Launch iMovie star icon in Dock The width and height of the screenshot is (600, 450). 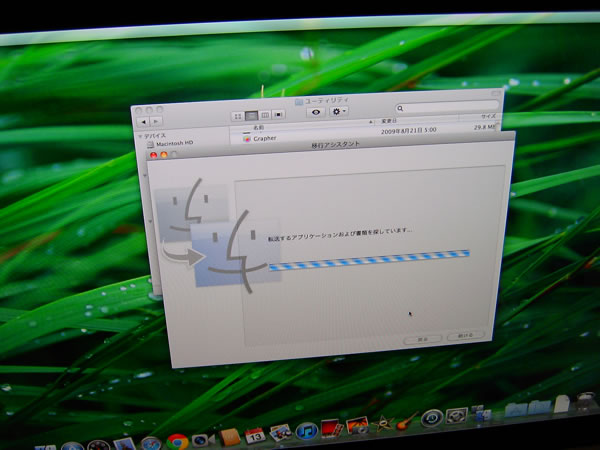click(383, 424)
